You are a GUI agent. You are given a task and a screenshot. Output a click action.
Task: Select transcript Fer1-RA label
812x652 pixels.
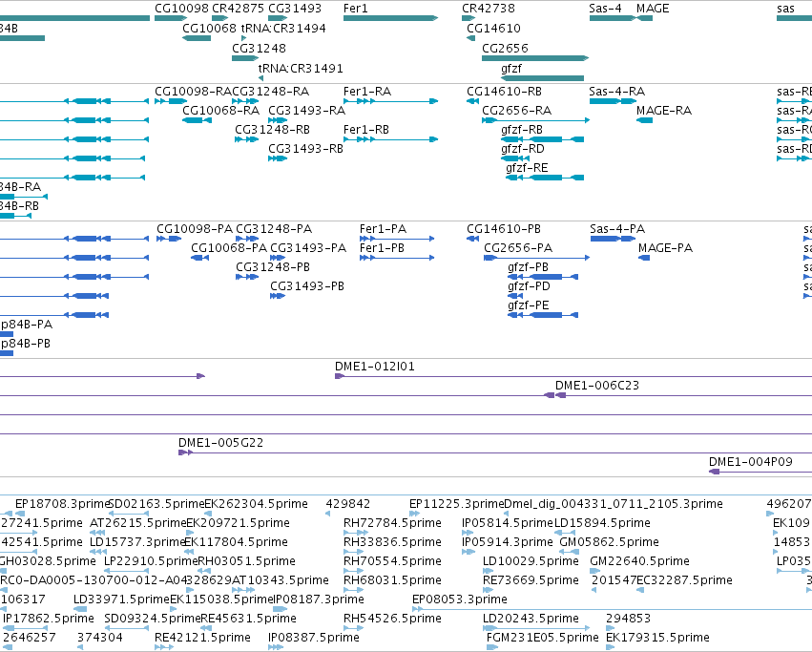tap(367, 92)
